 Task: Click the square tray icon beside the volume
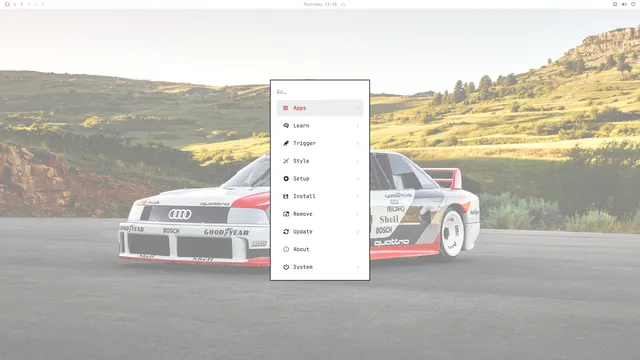615,4
